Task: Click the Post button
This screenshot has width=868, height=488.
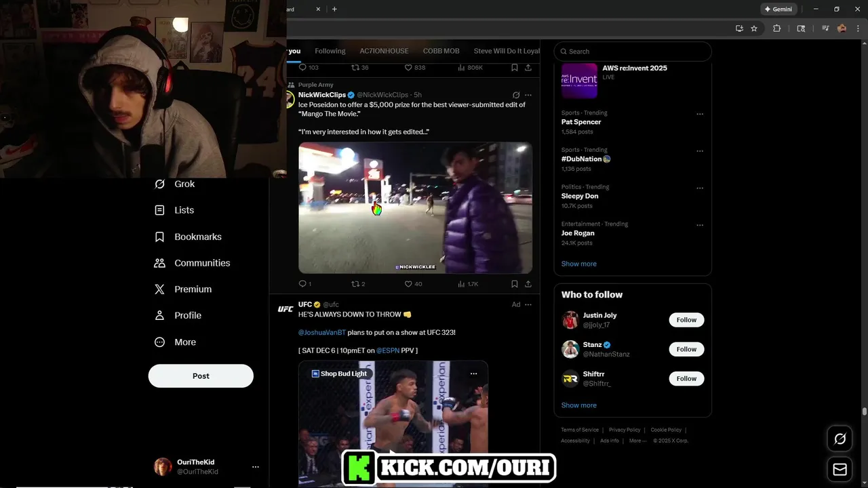Action: [201, 375]
